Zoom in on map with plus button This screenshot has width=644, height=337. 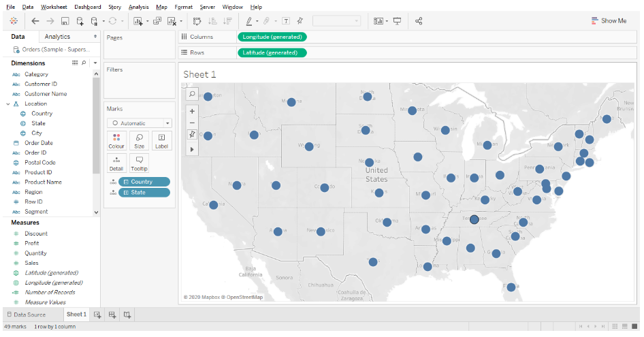click(x=192, y=111)
